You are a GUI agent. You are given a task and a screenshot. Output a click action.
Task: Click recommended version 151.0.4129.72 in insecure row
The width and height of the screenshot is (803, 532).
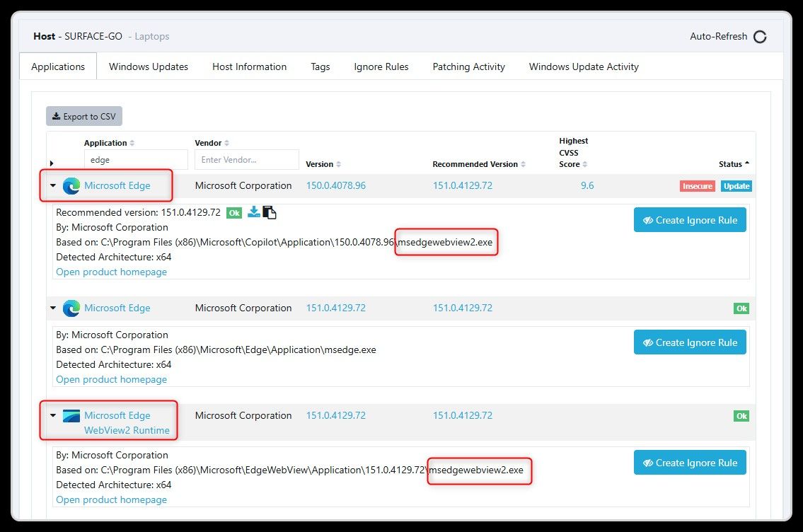tap(463, 185)
